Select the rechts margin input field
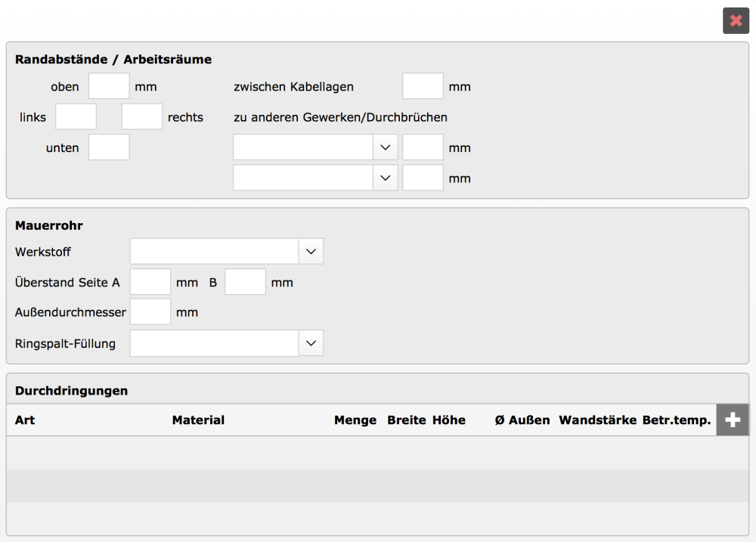 coord(142,116)
